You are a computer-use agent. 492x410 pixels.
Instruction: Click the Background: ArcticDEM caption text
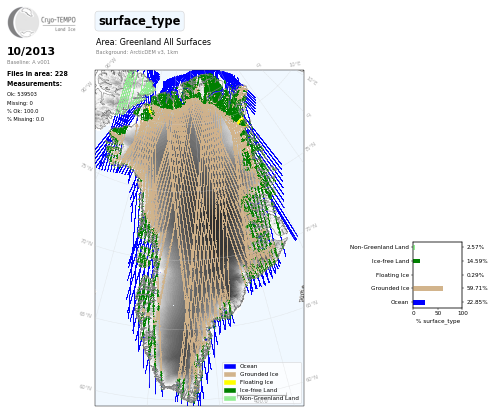pyautogui.click(x=137, y=52)
